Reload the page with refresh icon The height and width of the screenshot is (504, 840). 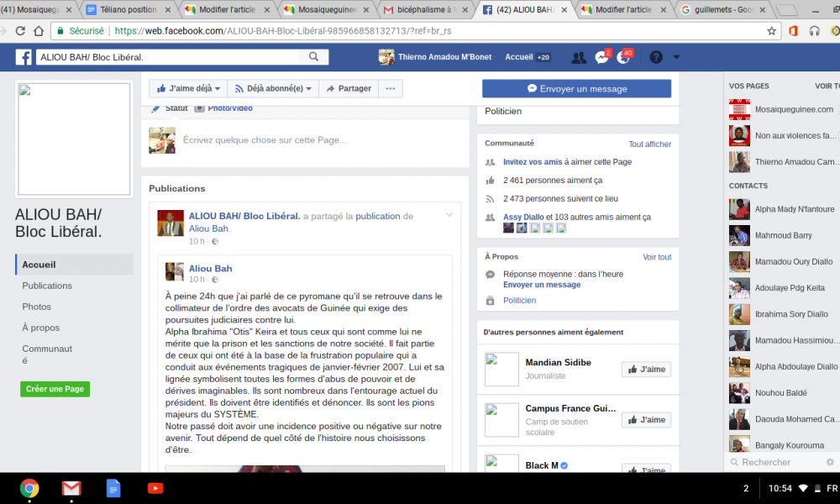tap(20, 31)
